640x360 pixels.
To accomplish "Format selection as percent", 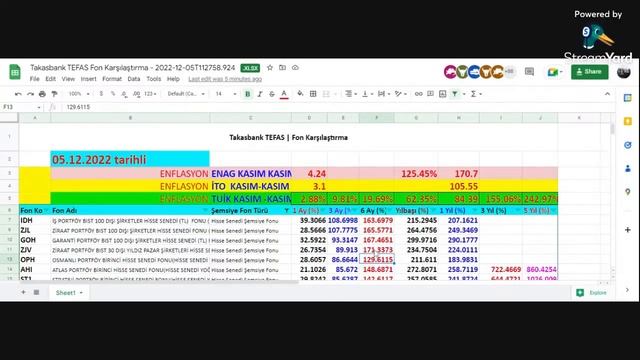I will [113, 94].
